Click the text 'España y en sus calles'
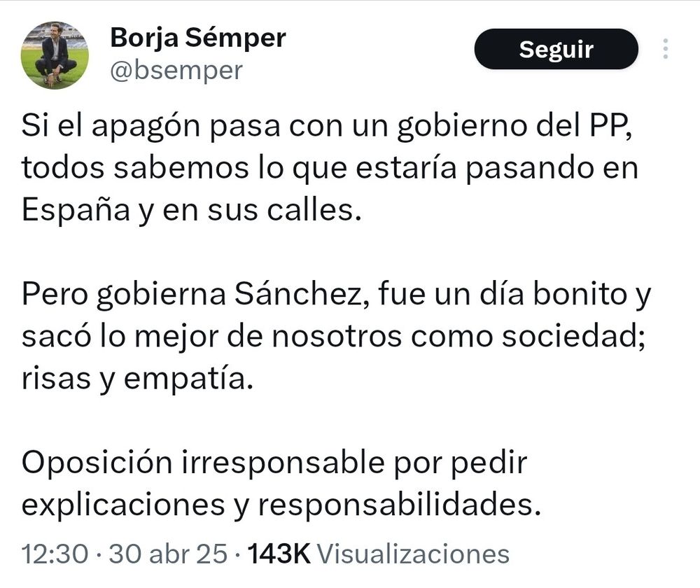 [x=191, y=210]
